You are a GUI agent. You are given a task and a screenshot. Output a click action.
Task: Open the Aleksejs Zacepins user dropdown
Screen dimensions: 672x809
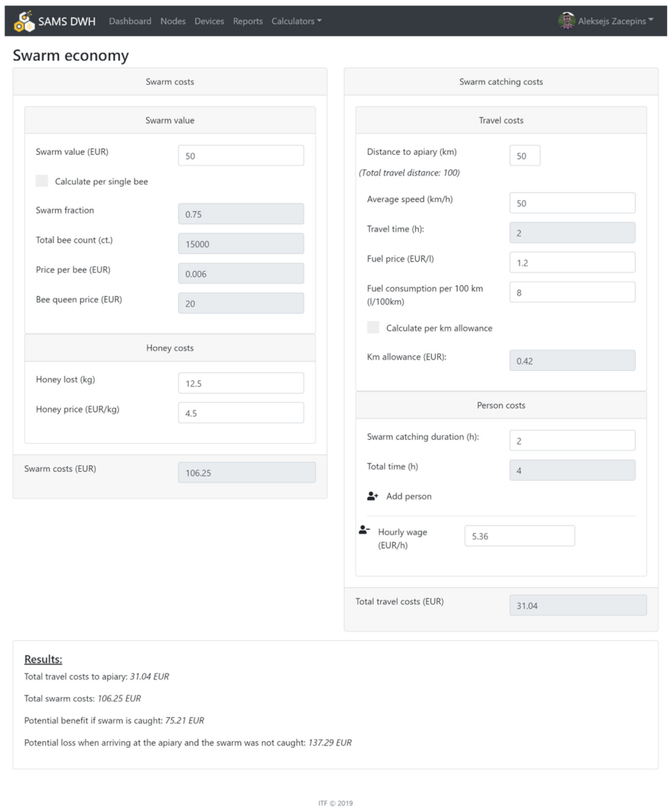pyautogui.click(x=616, y=21)
